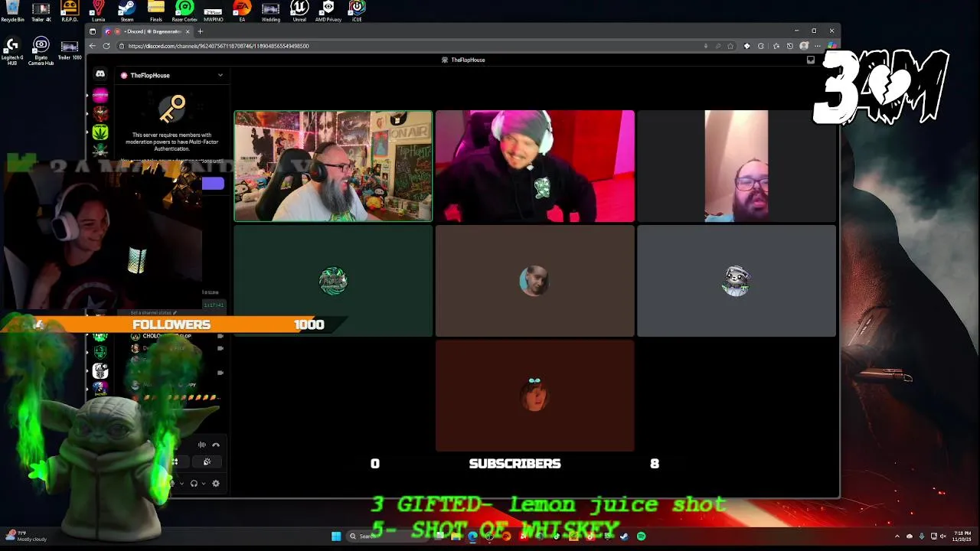Open the browser favorites list
Screen dimensions: 980x551
pos(776,46)
